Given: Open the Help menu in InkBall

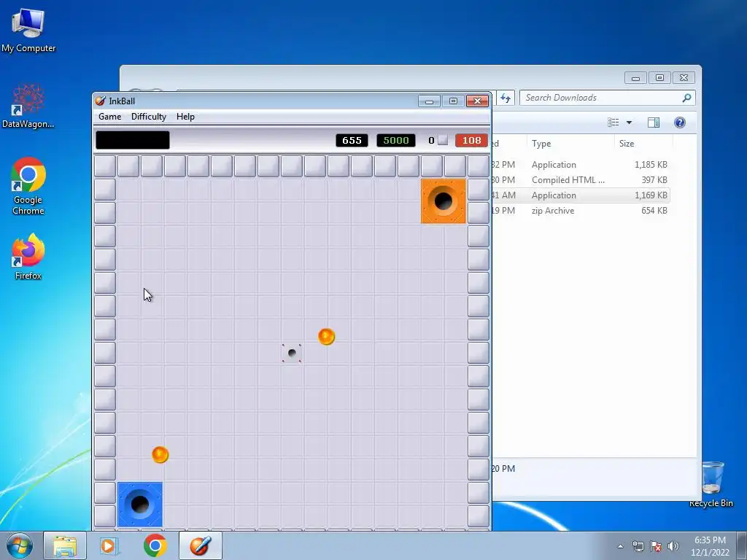Looking at the screenshot, I should coord(185,117).
